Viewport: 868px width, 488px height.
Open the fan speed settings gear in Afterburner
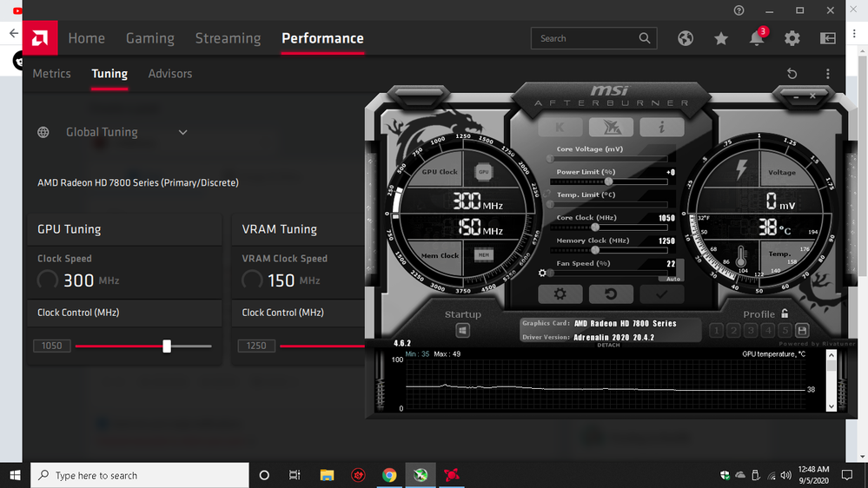point(542,273)
